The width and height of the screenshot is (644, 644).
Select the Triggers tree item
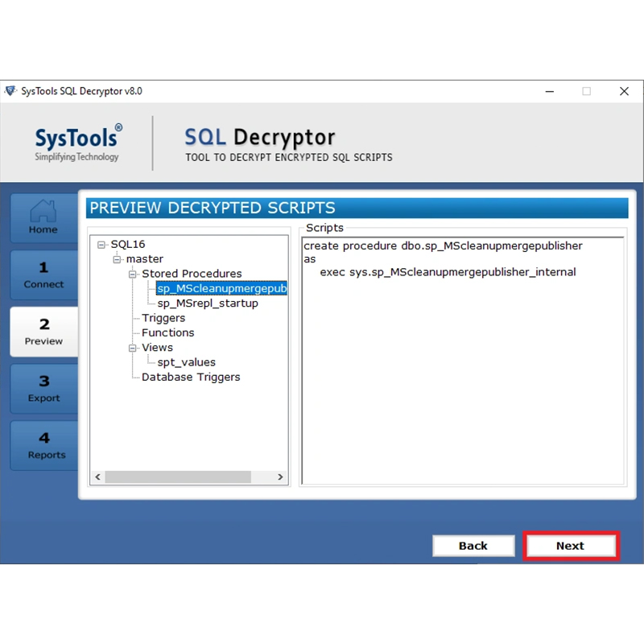pos(163,318)
